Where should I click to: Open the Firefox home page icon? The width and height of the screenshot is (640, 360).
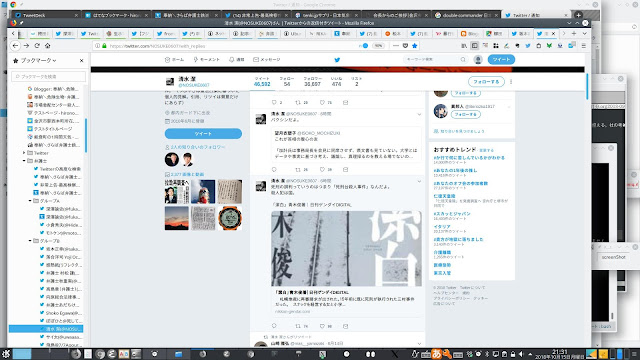pos(48,46)
